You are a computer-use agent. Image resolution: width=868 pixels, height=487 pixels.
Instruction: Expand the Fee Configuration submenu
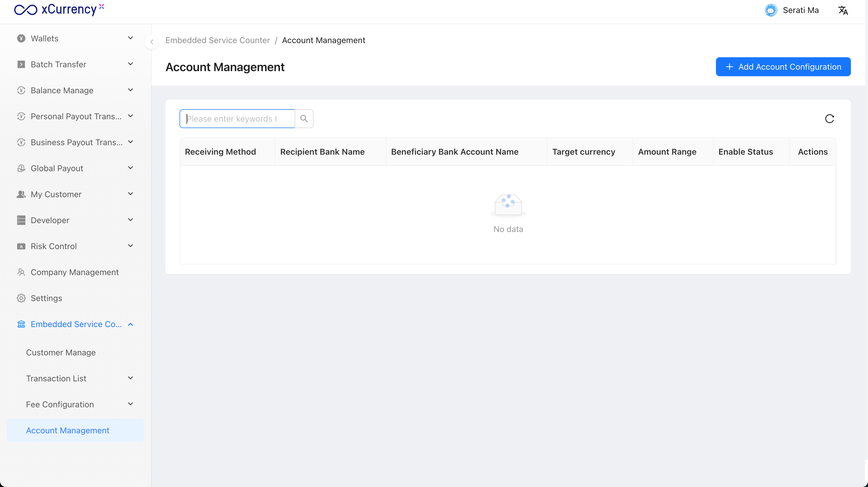click(x=130, y=404)
